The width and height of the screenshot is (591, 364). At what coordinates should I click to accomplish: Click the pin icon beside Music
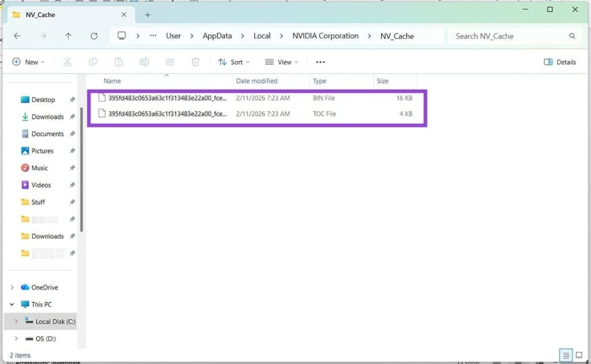(72, 168)
